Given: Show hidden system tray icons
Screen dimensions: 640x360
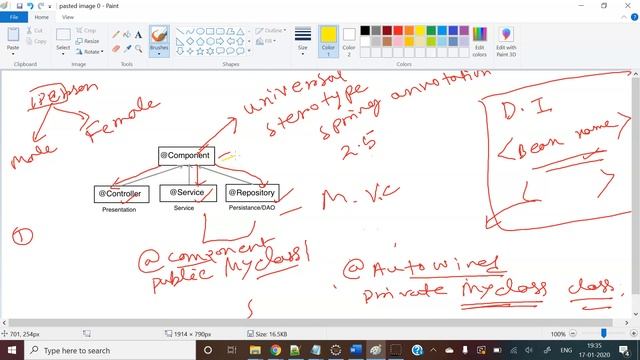Looking at the screenshot, I should click(433, 350).
